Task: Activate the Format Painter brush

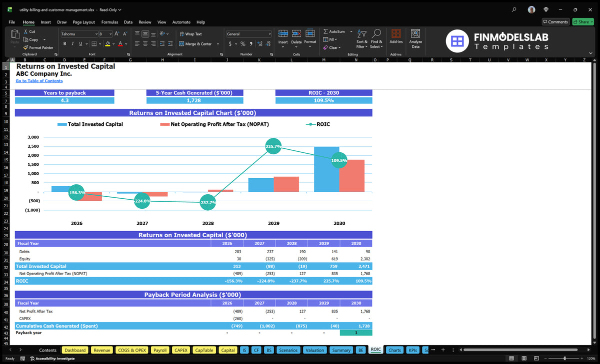Action: coord(25,47)
